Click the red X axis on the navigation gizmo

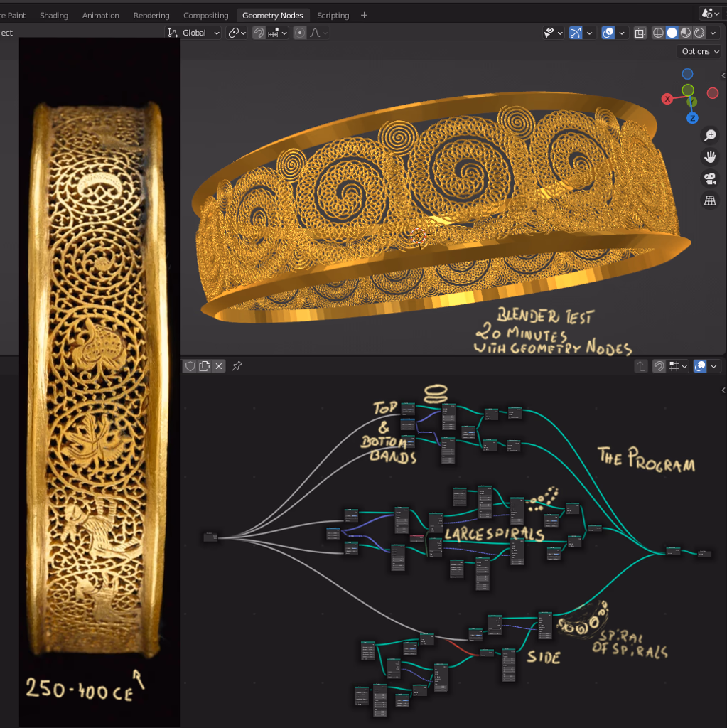pos(667,99)
